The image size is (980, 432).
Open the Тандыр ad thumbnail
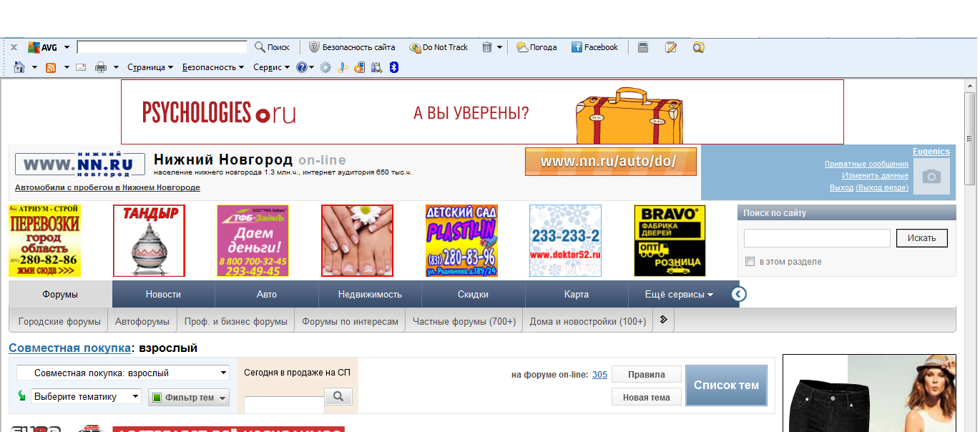pyautogui.click(x=149, y=240)
